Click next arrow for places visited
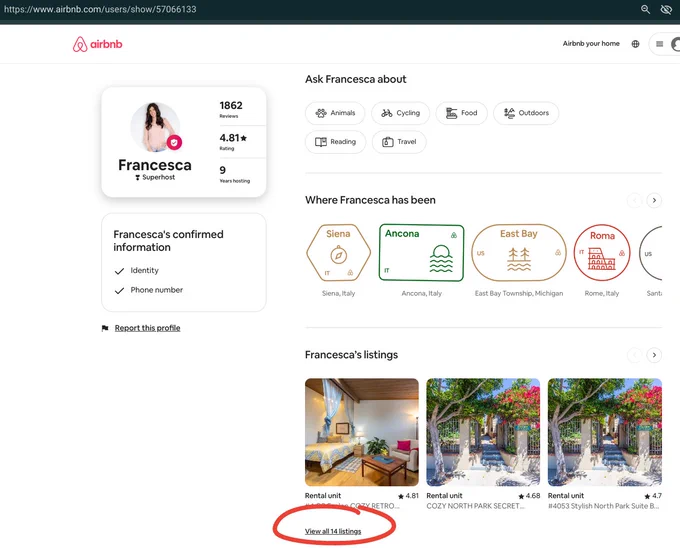 pyautogui.click(x=654, y=200)
